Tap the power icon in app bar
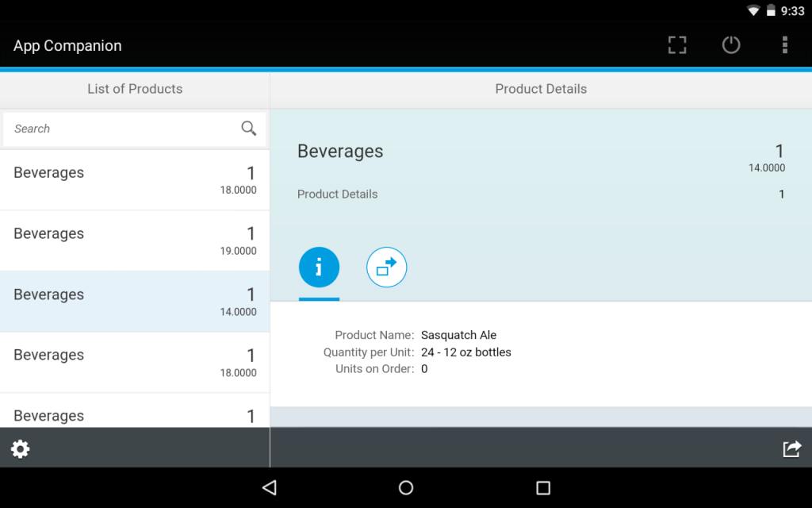 731,45
